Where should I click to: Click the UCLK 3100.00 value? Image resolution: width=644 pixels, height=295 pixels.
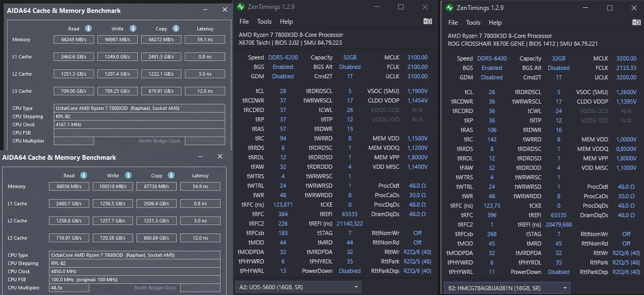coord(417,76)
